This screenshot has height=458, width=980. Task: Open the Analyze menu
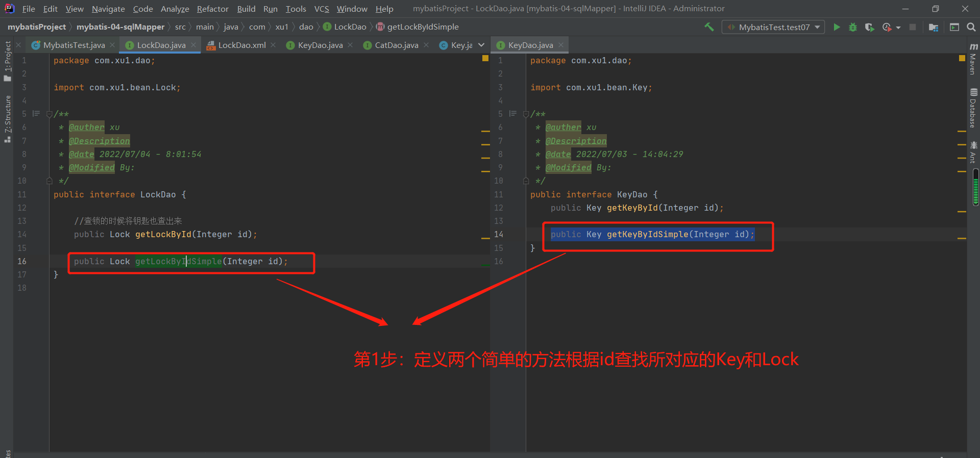(175, 9)
